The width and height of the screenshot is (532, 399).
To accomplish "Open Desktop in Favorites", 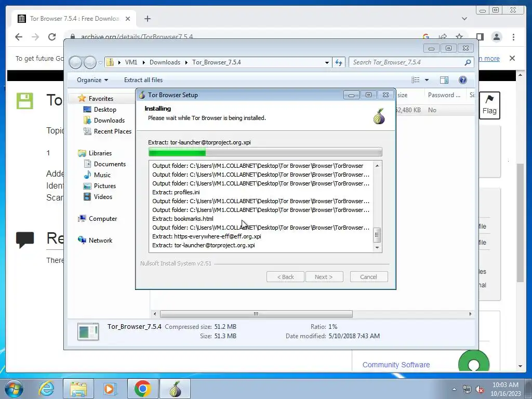I will 105,109.
